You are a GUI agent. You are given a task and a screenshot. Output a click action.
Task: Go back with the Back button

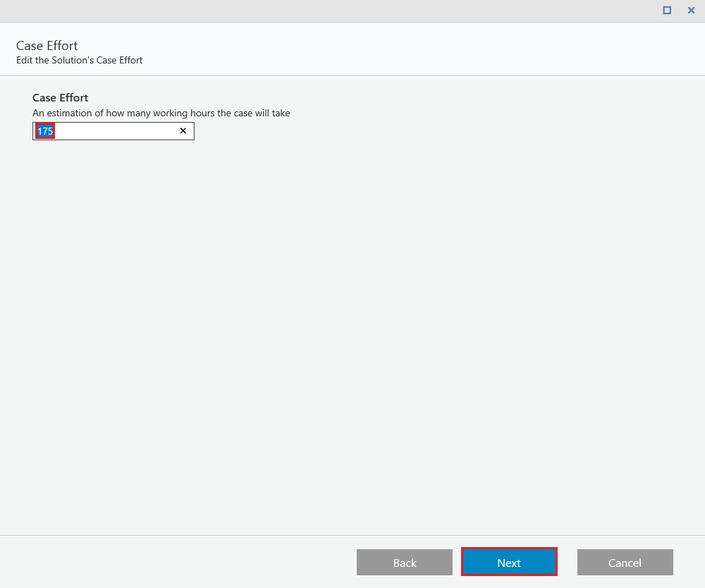coord(405,562)
